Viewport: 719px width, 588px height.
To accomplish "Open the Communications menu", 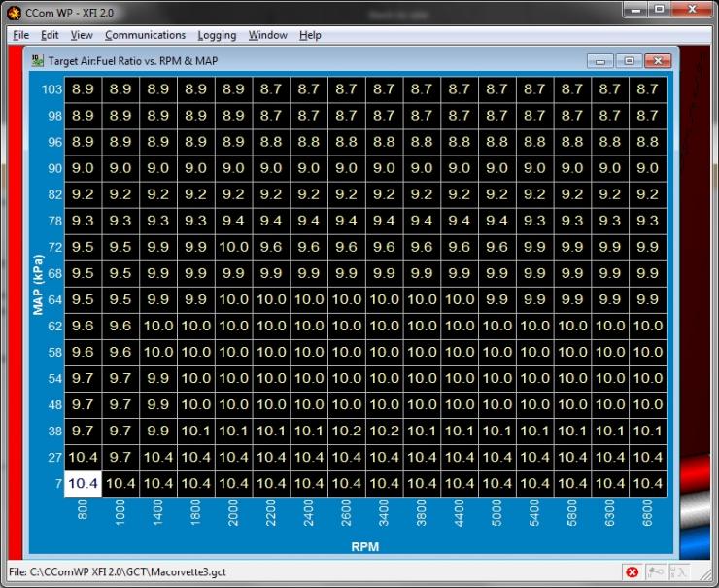I will pyautogui.click(x=145, y=35).
